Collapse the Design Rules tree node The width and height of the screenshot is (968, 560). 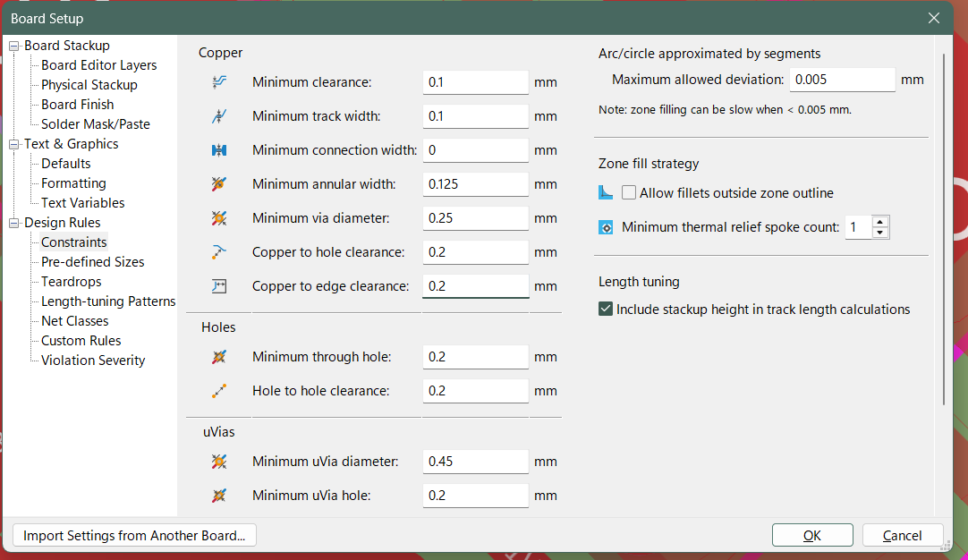14,223
